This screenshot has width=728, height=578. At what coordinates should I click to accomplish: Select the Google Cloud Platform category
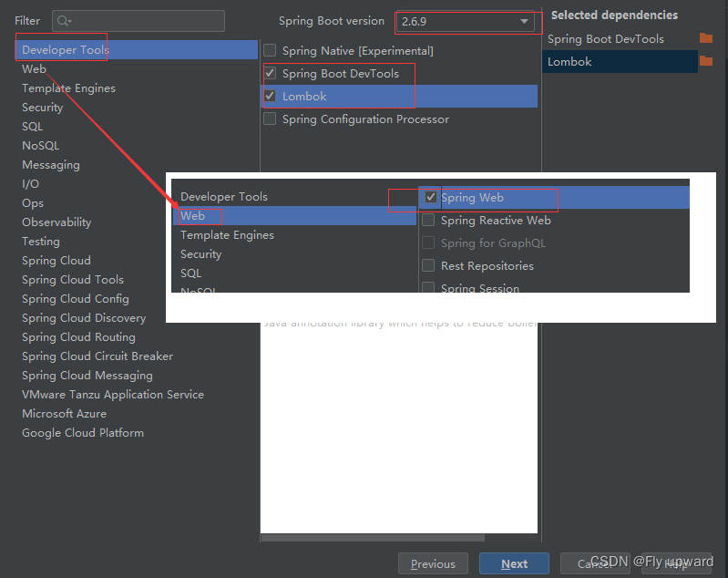[x=83, y=432]
